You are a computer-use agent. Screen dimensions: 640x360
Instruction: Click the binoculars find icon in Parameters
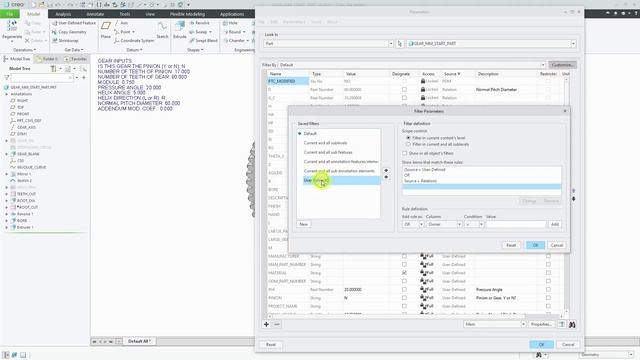[572, 324]
